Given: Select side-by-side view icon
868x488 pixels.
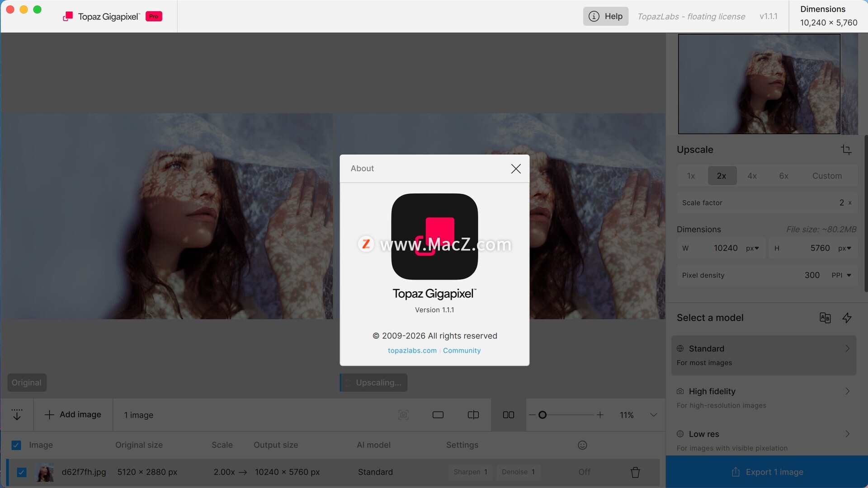Looking at the screenshot, I should [x=508, y=415].
